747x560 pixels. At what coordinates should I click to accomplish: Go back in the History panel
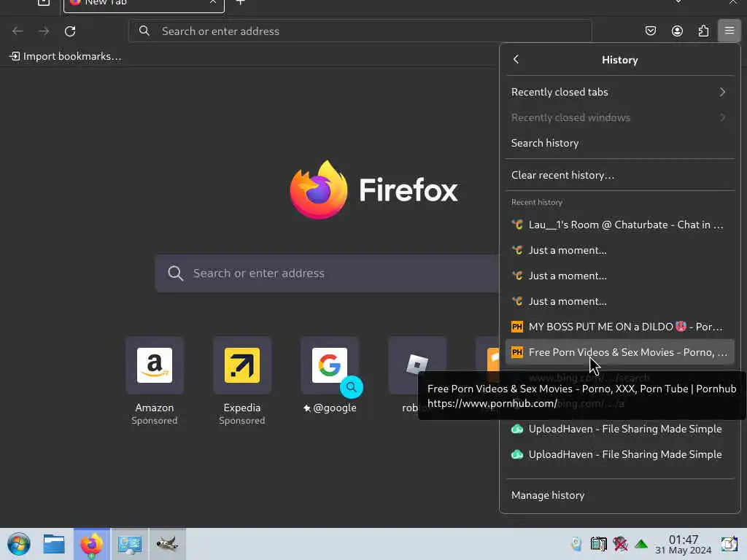tap(516, 60)
